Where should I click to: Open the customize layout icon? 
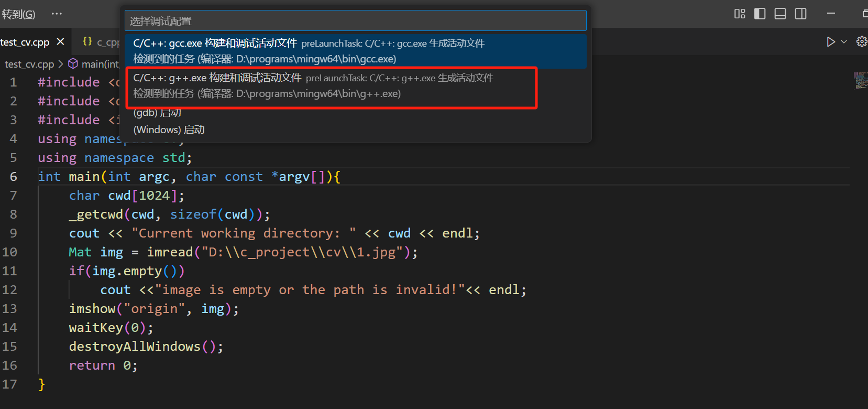tap(740, 14)
